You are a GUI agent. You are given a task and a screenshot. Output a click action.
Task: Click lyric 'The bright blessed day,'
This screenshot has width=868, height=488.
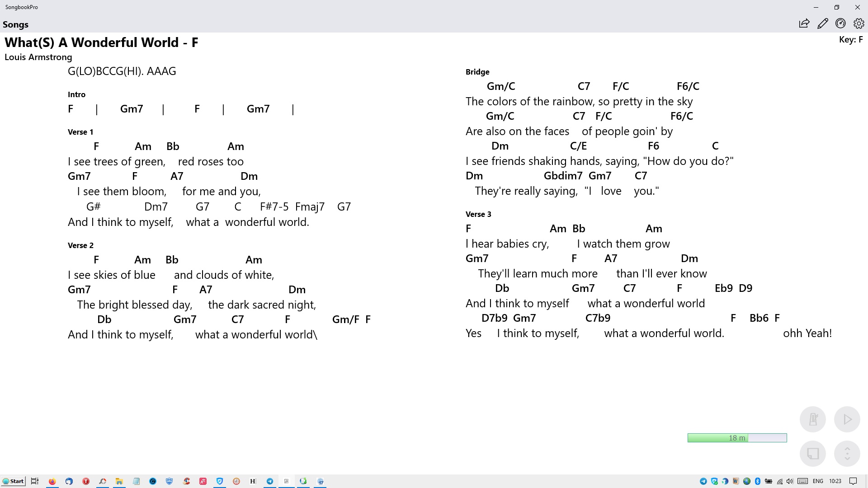(135, 305)
